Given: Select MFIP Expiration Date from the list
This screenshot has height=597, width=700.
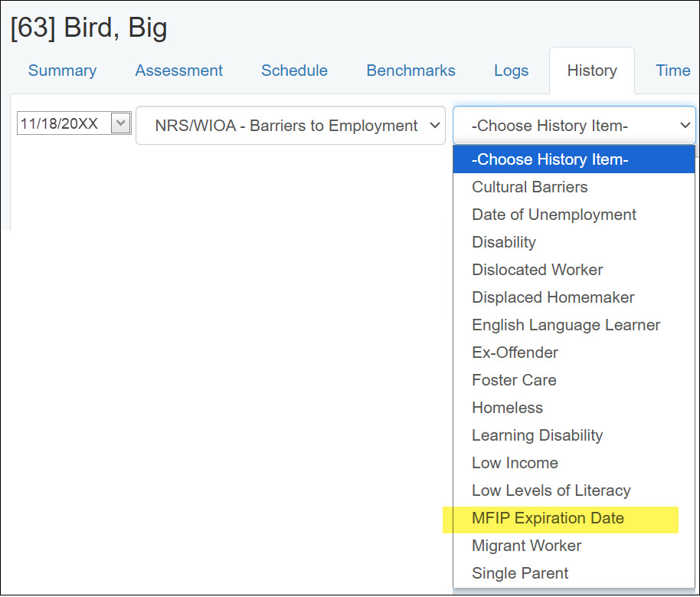Looking at the screenshot, I should coord(548,518).
